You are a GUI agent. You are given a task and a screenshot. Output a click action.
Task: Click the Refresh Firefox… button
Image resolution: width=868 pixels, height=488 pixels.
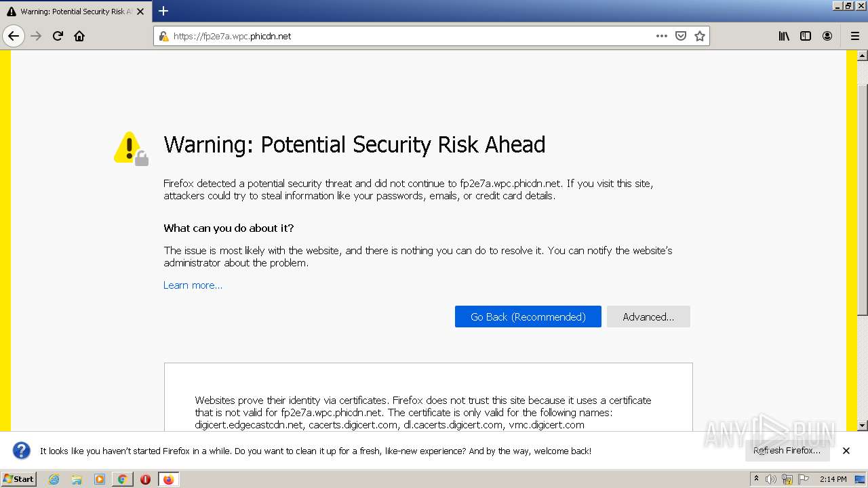pyautogui.click(x=787, y=451)
